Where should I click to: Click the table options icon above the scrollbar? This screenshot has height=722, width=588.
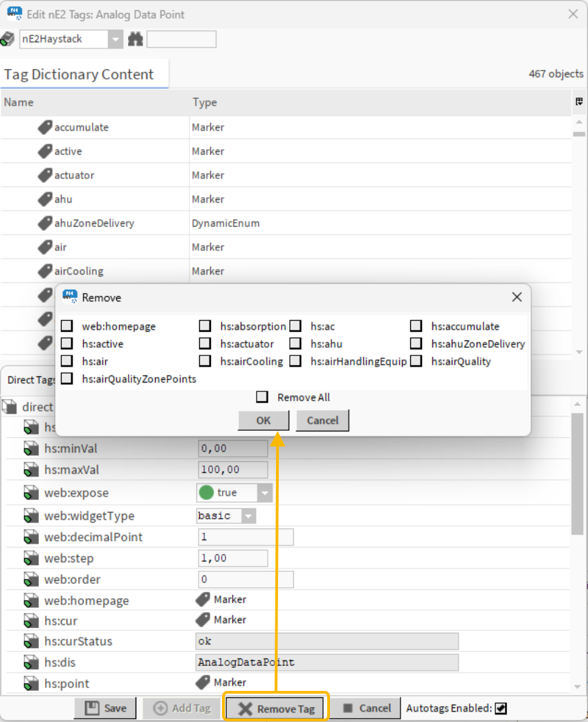click(x=579, y=102)
